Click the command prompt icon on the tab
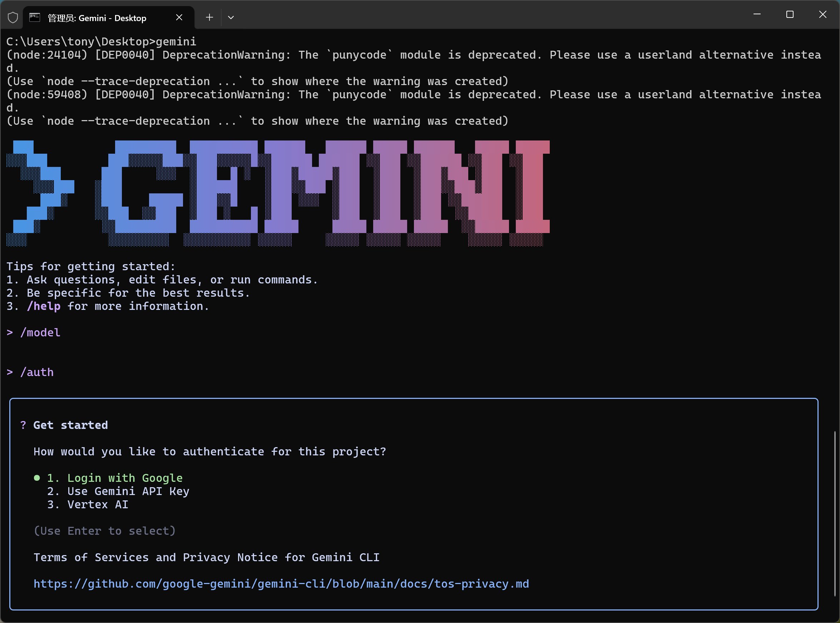 [35, 18]
